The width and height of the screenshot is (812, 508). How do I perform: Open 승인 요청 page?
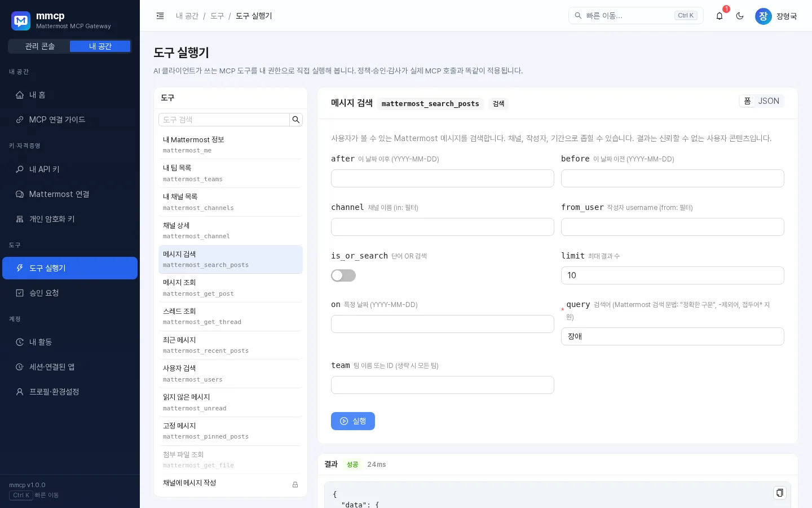pos(70,293)
